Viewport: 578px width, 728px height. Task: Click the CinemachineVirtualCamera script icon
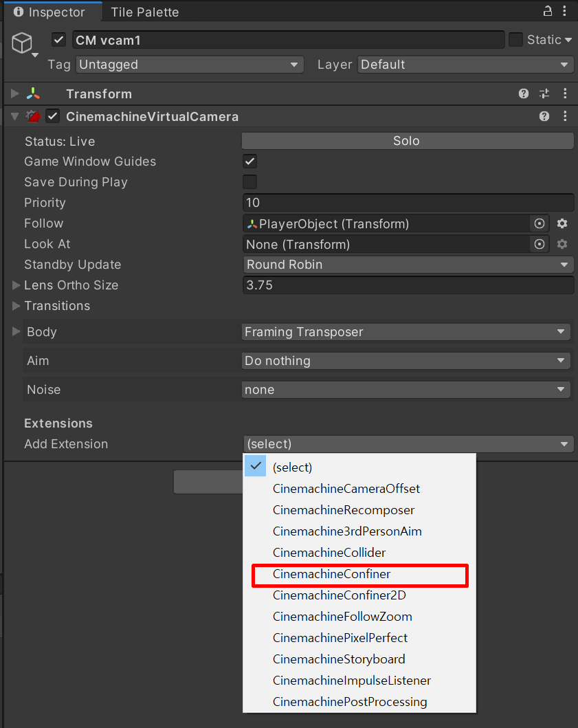[34, 116]
